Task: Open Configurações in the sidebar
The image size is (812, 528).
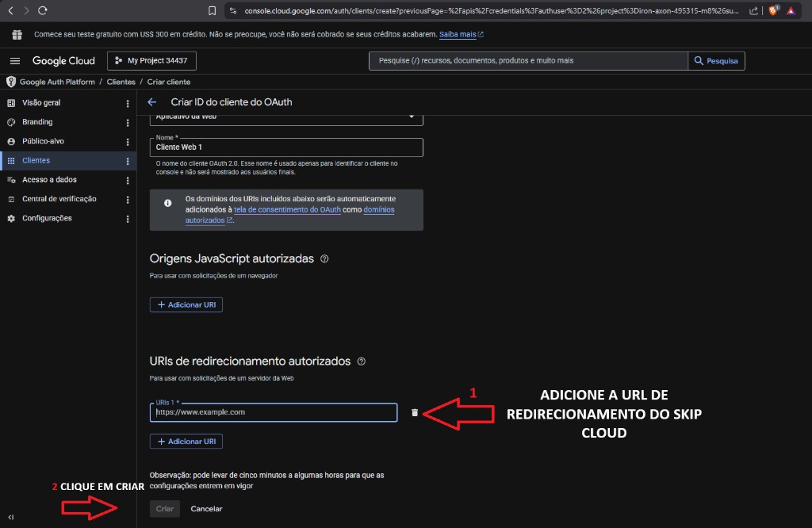Action: point(47,219)
